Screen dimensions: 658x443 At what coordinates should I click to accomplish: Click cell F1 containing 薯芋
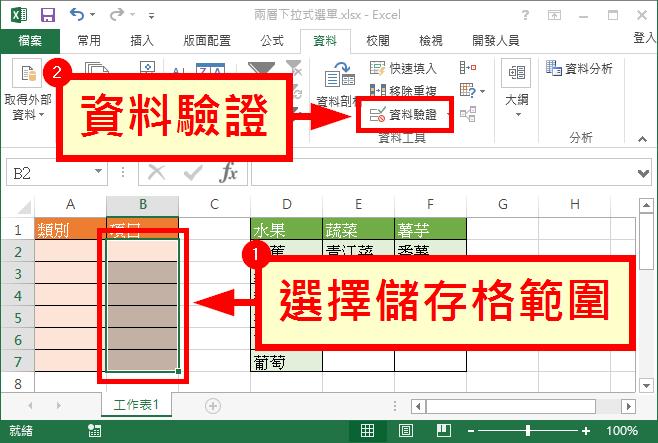point(431,229)
